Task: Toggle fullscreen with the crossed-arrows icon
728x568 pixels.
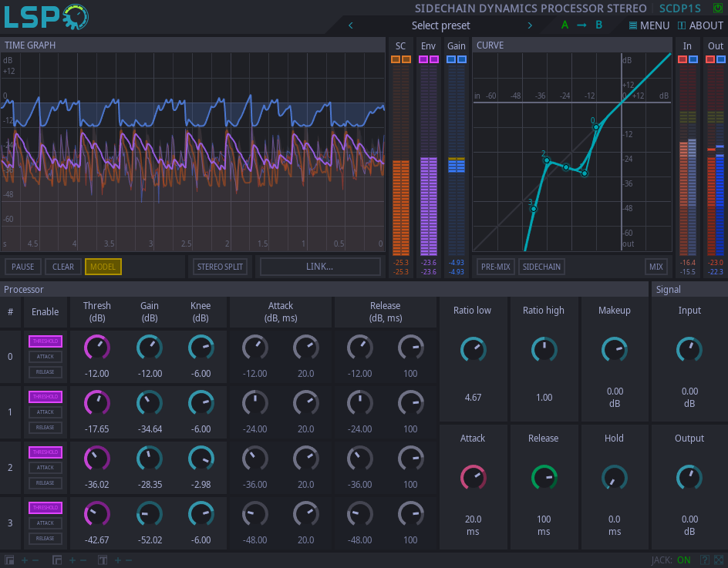Action: [x=719, y=560]
